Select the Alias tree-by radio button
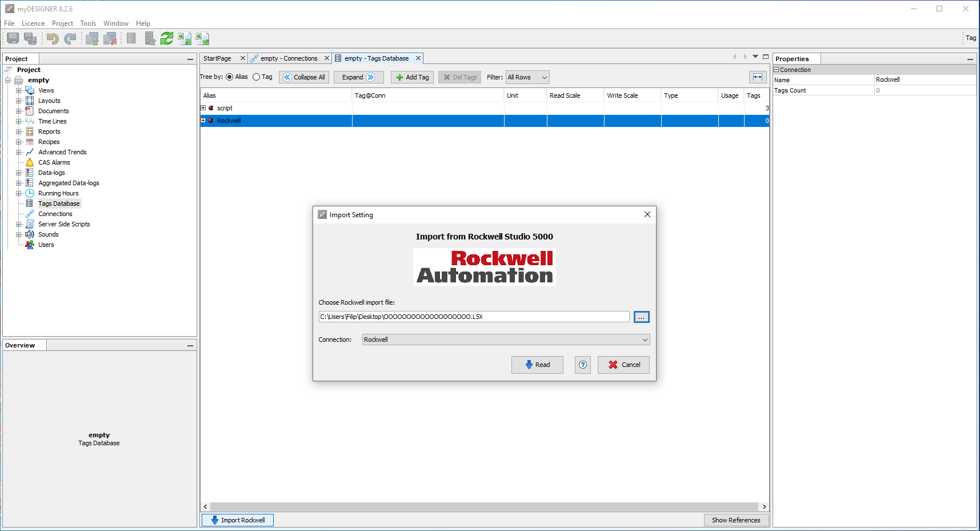The height and width of the screenshot is (531, 980). point(230,77)
